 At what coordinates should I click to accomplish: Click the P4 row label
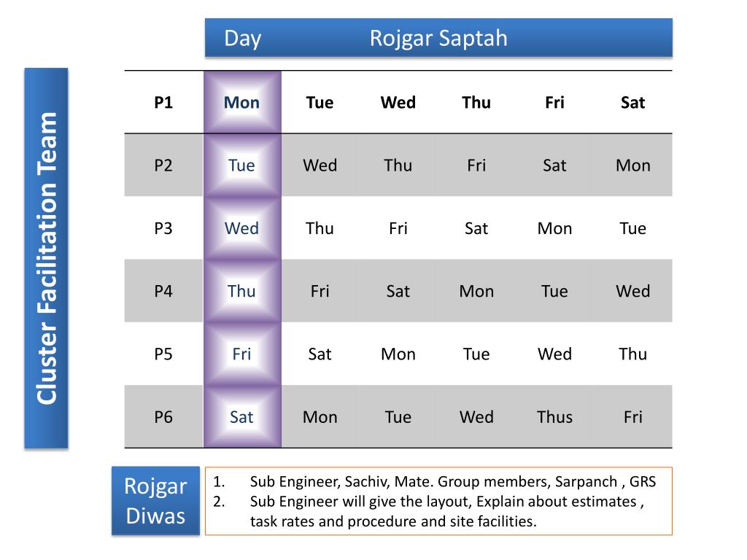click(163, 291)
